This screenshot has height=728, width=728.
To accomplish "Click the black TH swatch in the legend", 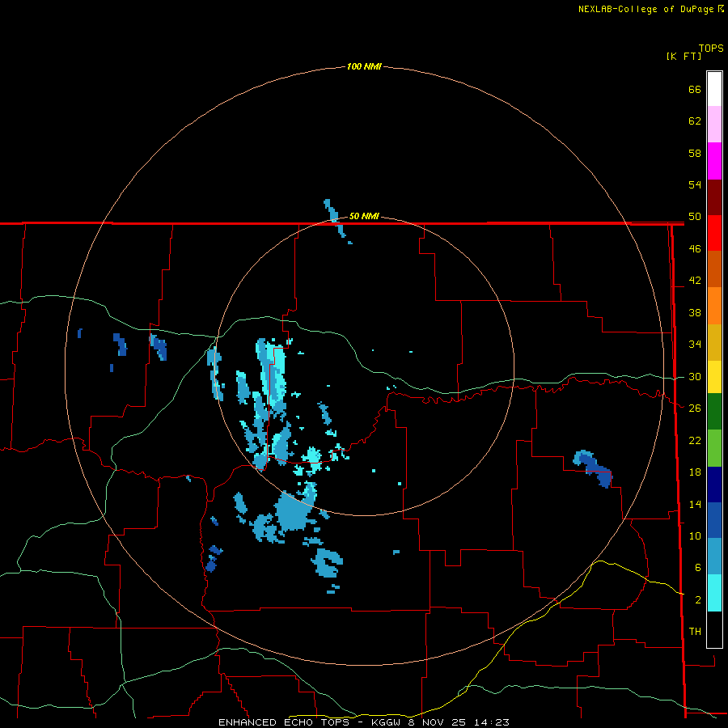I will tap(714, 629).
